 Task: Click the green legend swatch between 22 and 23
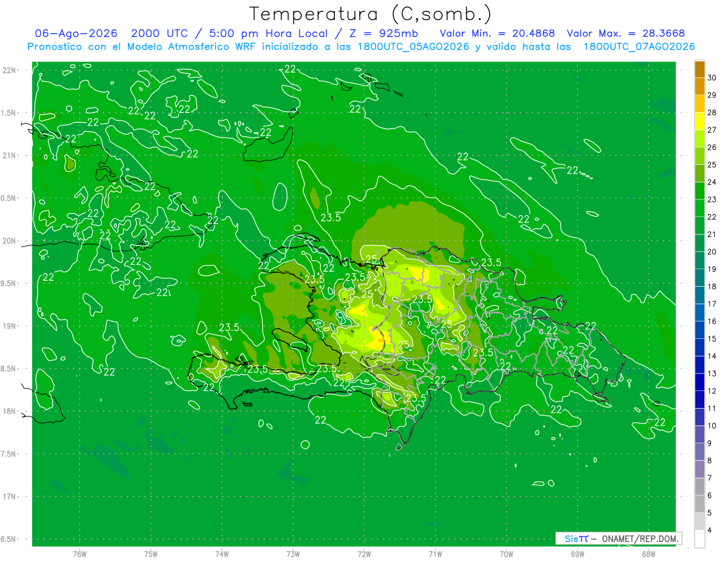[699, 208]
